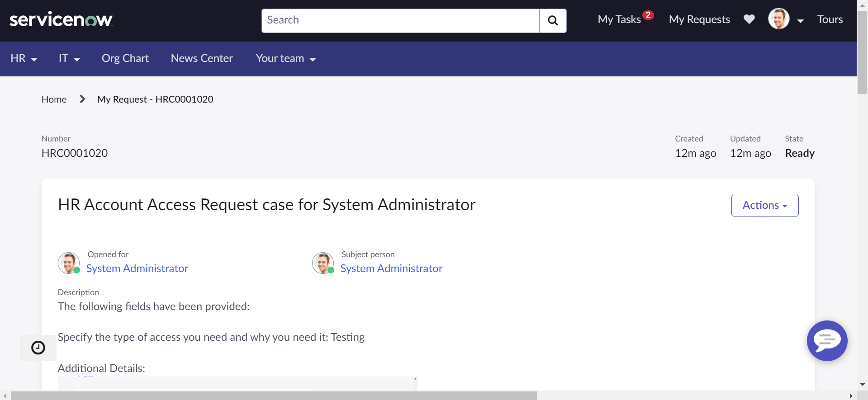868x400 pixels.
Task: Click the horizontal scrollbar thumb
Action: [274, 396]
